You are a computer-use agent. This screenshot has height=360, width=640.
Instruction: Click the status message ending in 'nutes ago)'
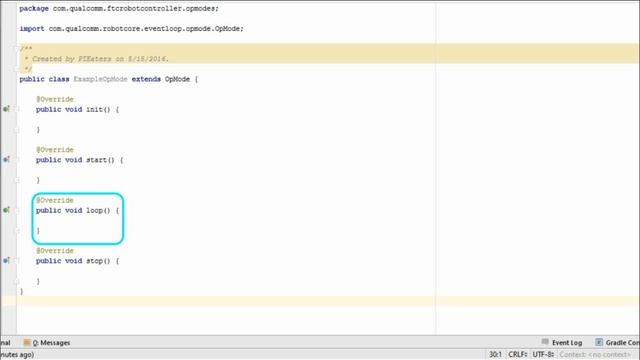(x=17, y=354)
